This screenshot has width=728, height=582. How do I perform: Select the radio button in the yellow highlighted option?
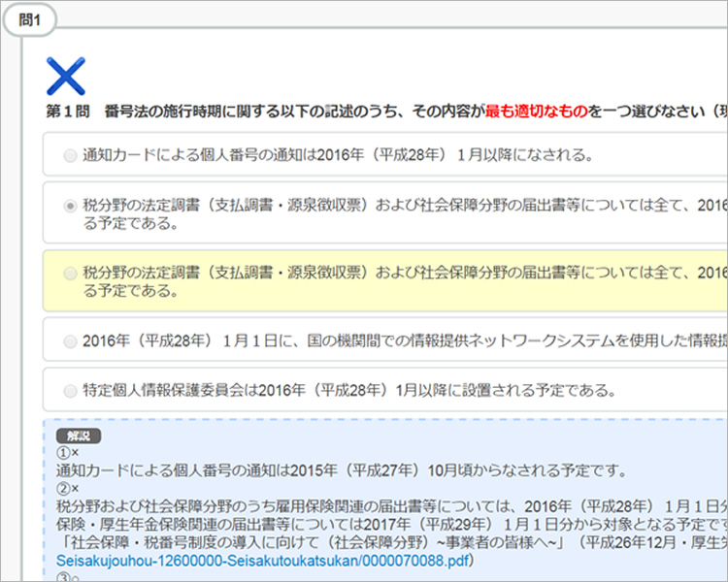pos(70,274)
